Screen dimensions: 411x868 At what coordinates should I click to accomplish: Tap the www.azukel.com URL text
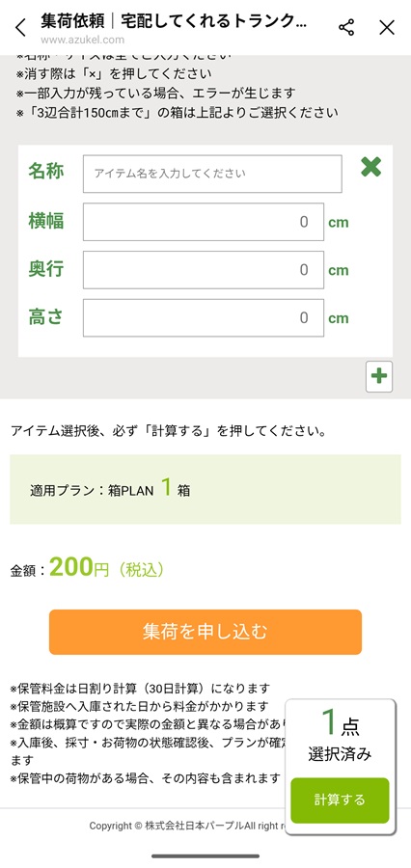[83, 40]
